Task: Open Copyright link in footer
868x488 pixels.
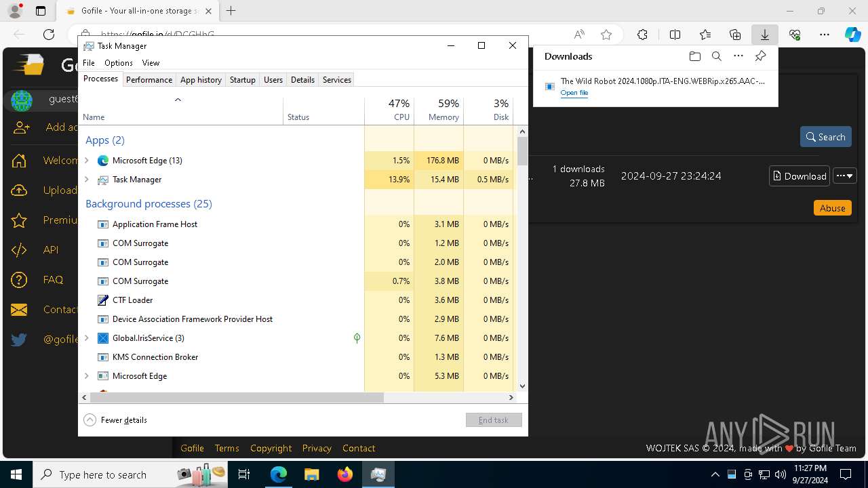Action: click(x=271, y=448)
